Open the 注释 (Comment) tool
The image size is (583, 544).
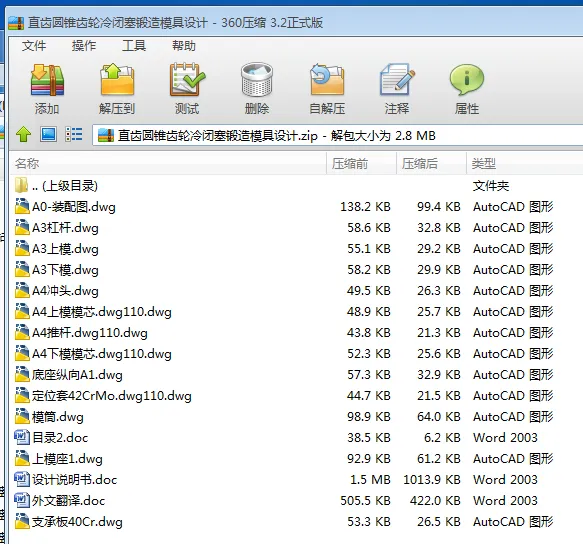pyautogui.click(x=397, y=80)
